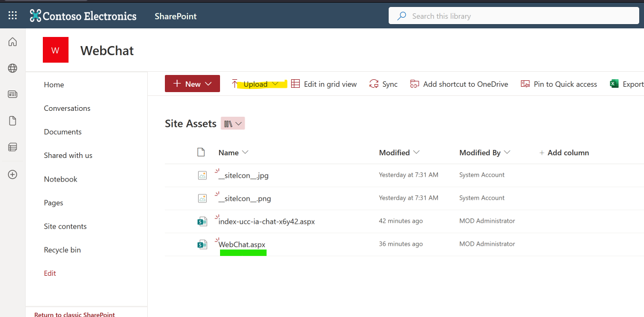Open My sites globe icon
This screenshot has width=644, height=317.
tap(12, 68)
